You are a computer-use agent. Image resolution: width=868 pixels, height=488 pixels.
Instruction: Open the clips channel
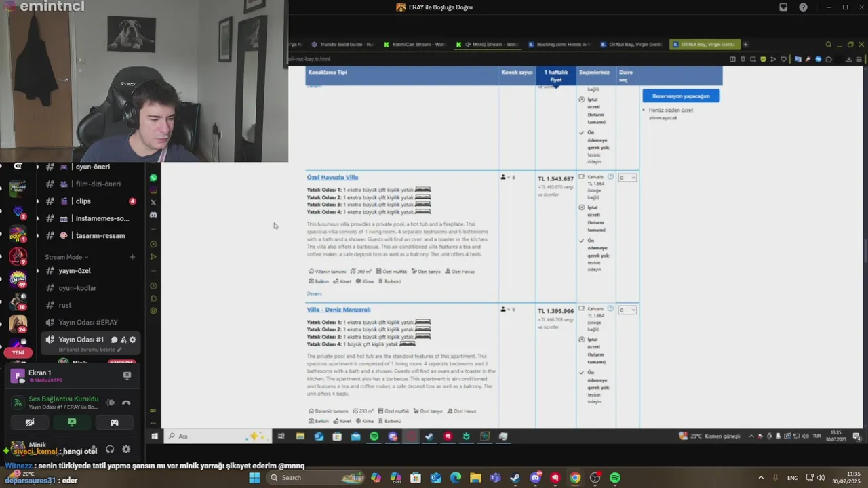(83, 201)
